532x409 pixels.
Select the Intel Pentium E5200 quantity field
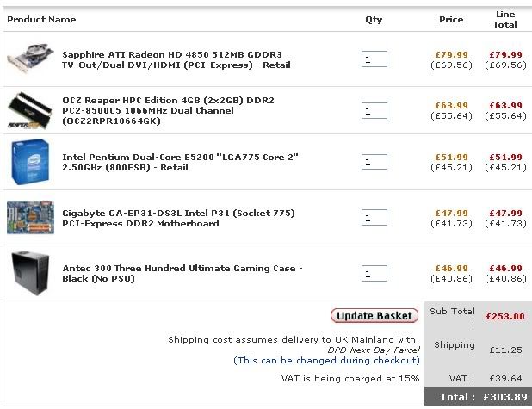click(374, 162)
